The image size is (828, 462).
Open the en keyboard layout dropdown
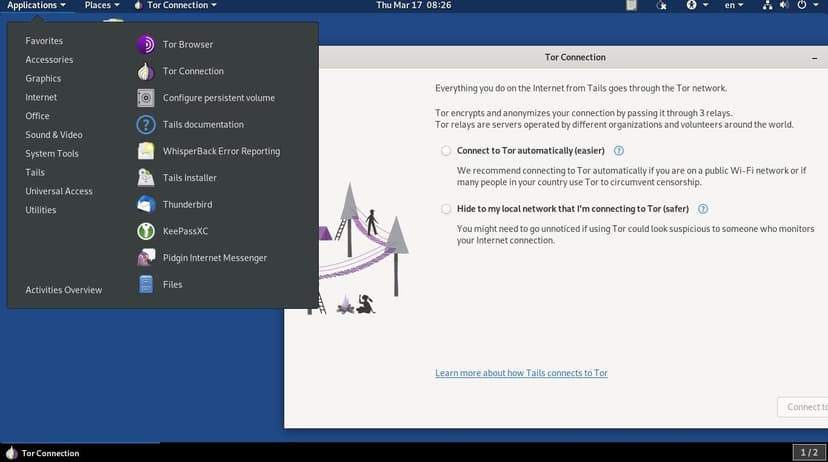coord(733,5)
